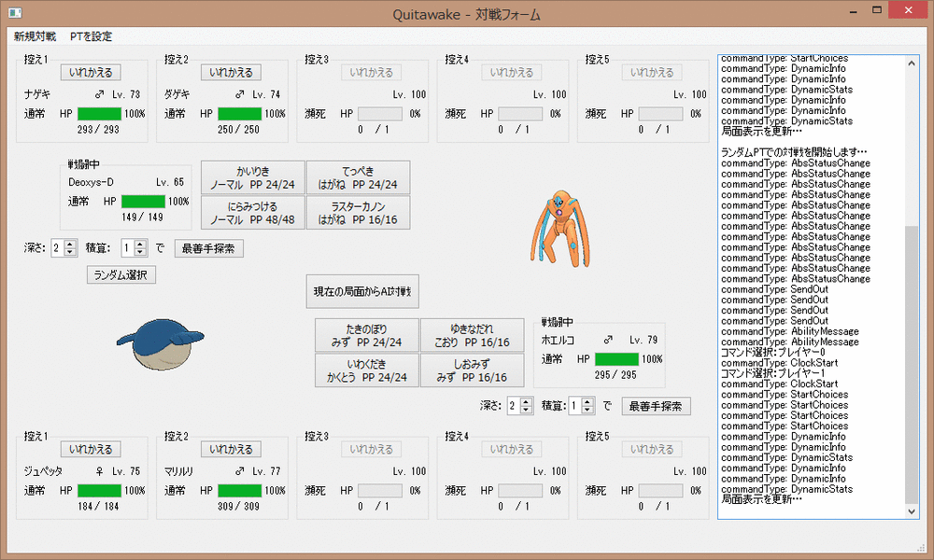Click HP value 250/ 250
The width and height of the screenshot is (934, 560).
point(238,129)
